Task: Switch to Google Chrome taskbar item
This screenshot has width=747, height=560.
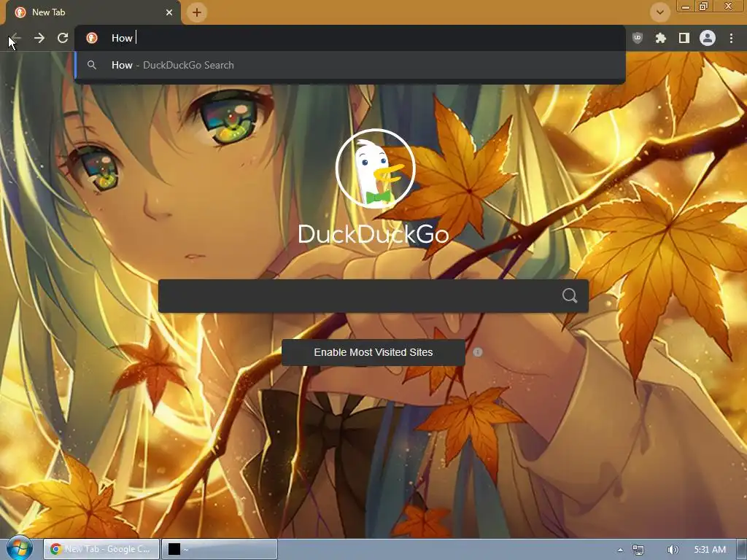Action: point(101,549)
